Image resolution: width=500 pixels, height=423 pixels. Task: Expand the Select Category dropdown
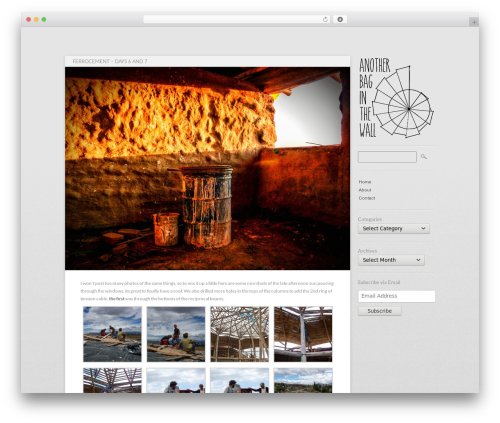pyautogui.click(x=394, y=228)
